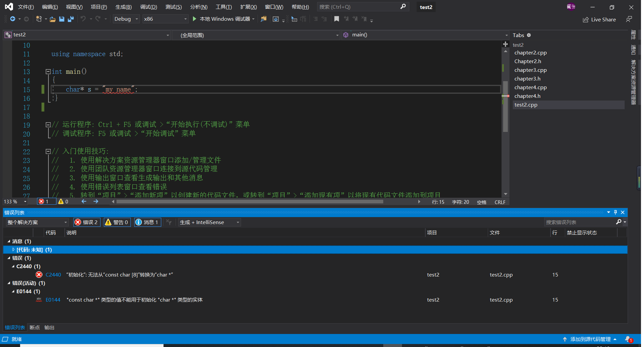Go to next issue arrow in editor
This screenshot has height=347, width=644.
click(x=96, y=201)
